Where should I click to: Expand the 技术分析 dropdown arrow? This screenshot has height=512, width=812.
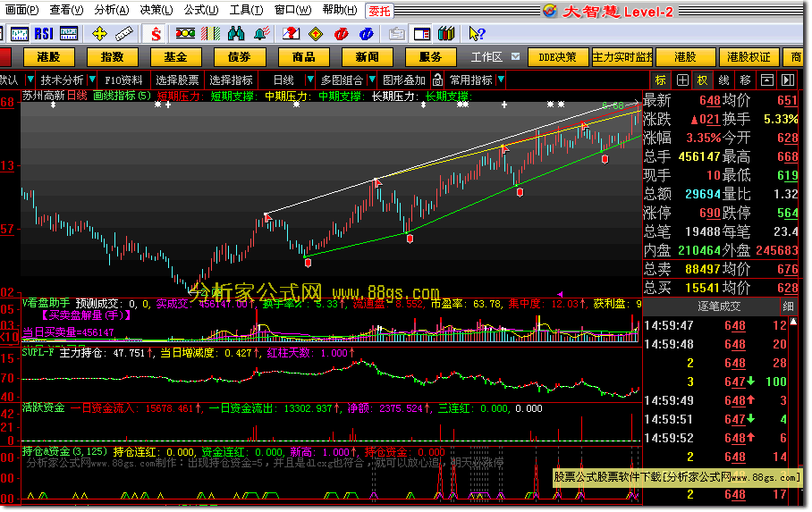pos(92,80)
